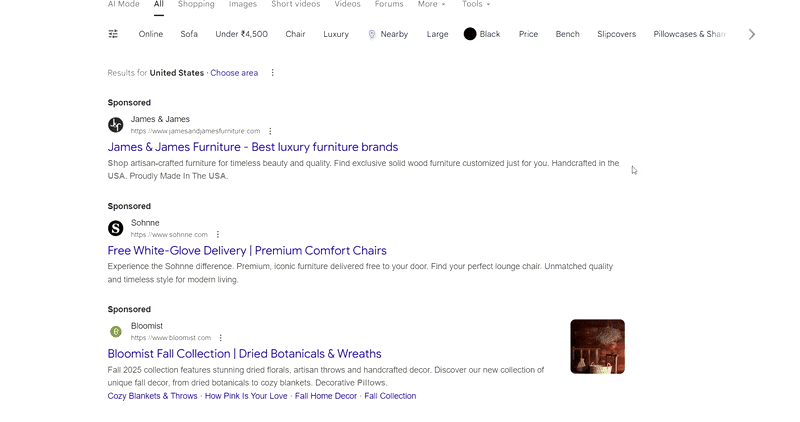Screen dimensions: 800x422
Task: Switch to the Shopping tab
Action: (196, 4)
